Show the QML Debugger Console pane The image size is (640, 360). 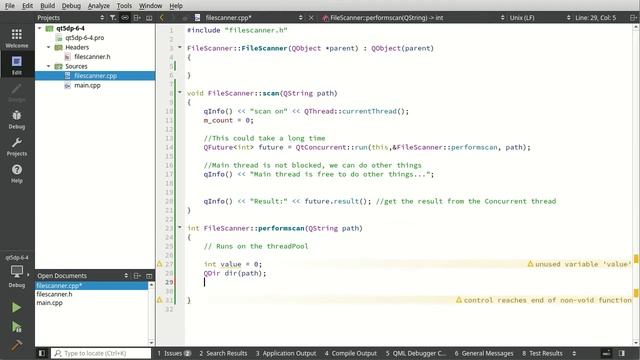click(416, 353)
